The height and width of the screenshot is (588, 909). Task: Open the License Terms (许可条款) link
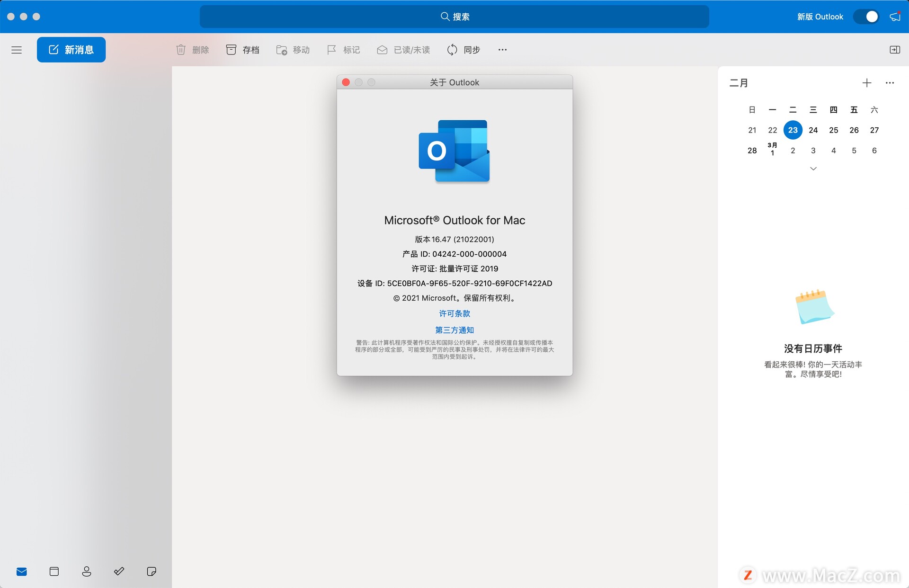tap(454, 313)
